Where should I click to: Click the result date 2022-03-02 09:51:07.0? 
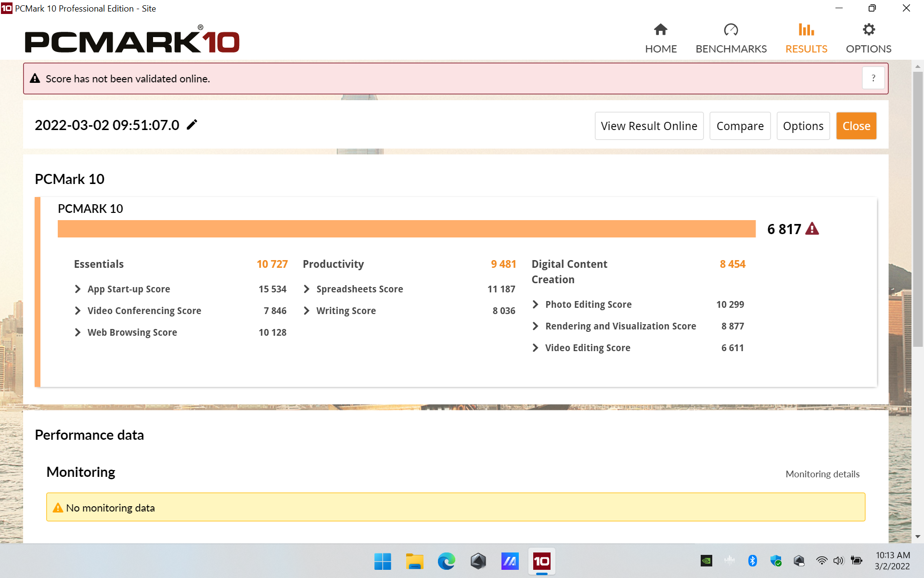pyautogui.click(x=107, y=125)
